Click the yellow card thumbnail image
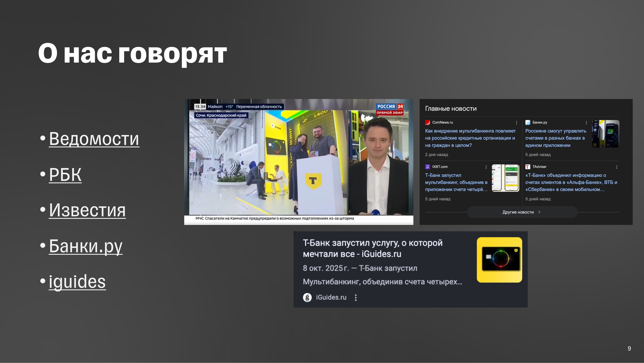 pos(499,260)
